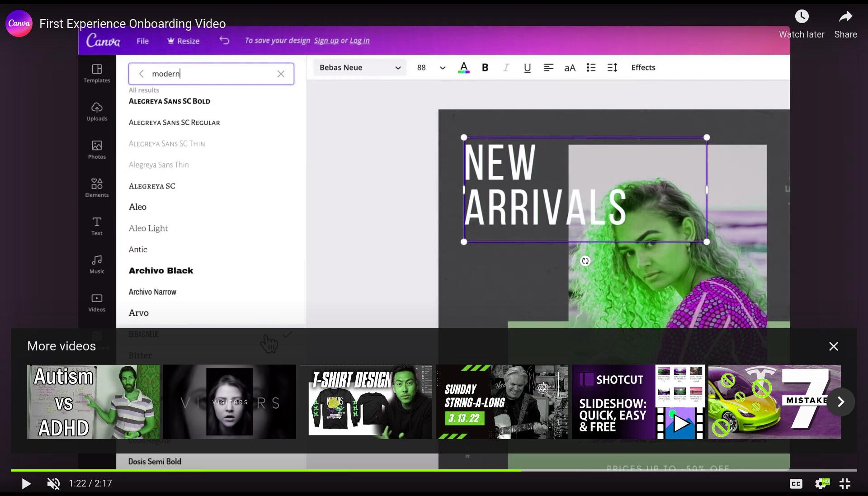Select Alegreya Sans SC Regular font
868x496 pixels.
pos(174,123)
